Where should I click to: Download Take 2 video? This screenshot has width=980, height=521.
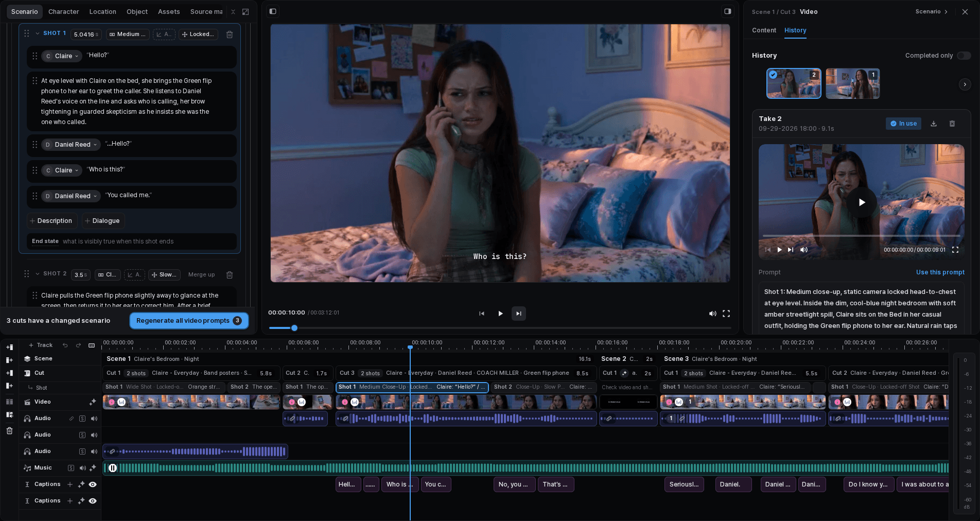tap(934, 124)
